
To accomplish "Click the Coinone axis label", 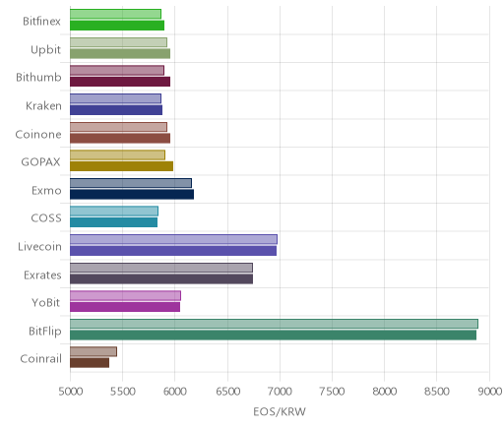I will coord(38,134).
